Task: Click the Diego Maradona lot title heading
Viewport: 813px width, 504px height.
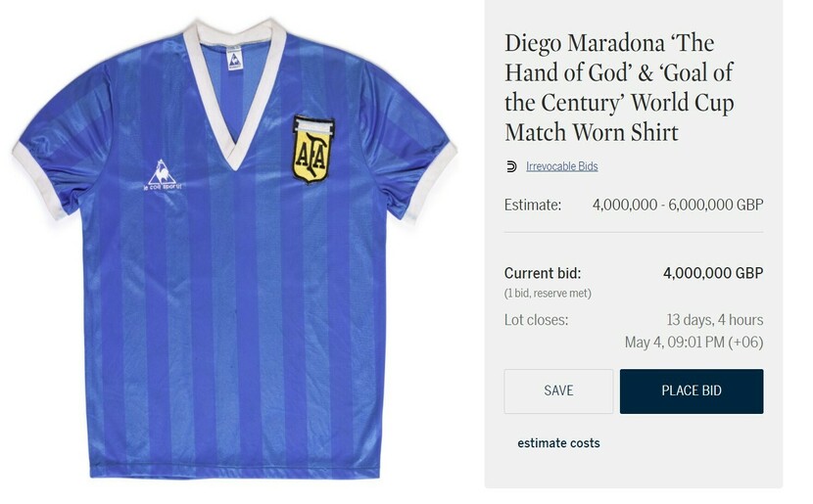Action: pyautogui.click(x=619, y=87)
